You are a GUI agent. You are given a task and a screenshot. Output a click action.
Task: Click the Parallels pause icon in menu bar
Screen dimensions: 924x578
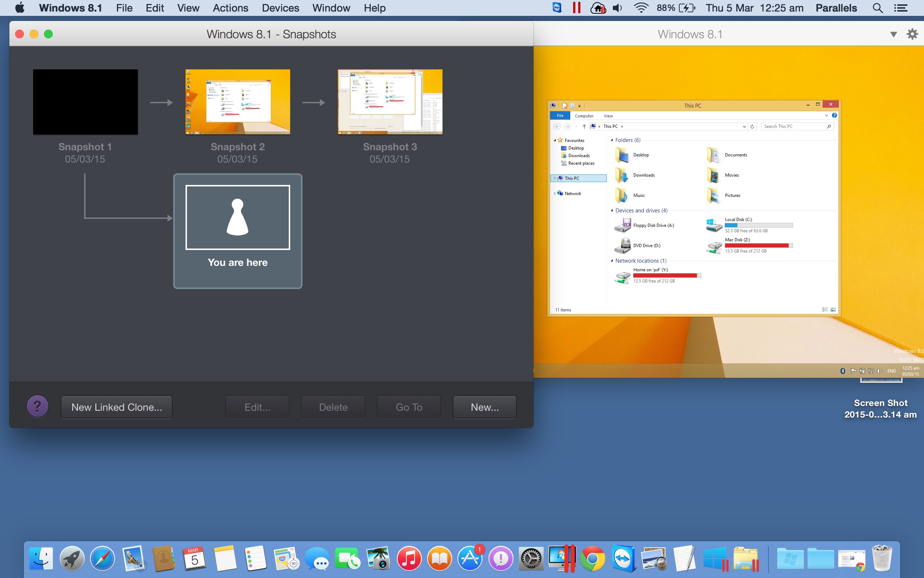point(576,8)
